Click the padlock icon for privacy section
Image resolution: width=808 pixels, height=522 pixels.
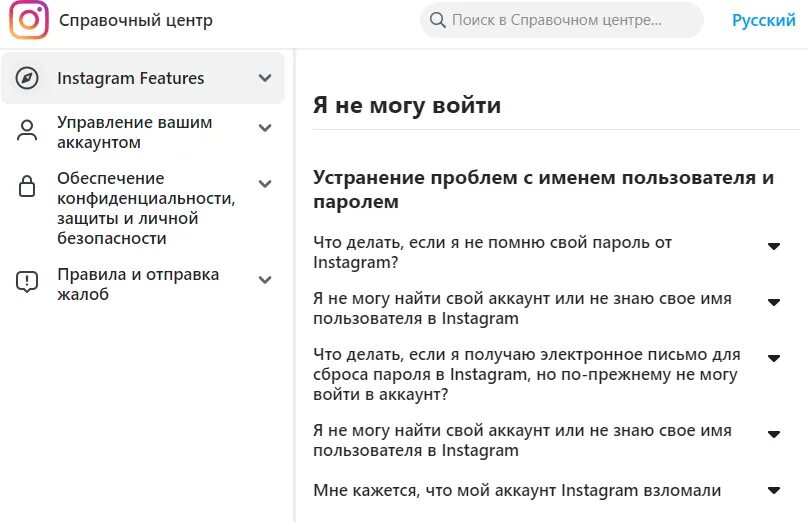point(27,186)
